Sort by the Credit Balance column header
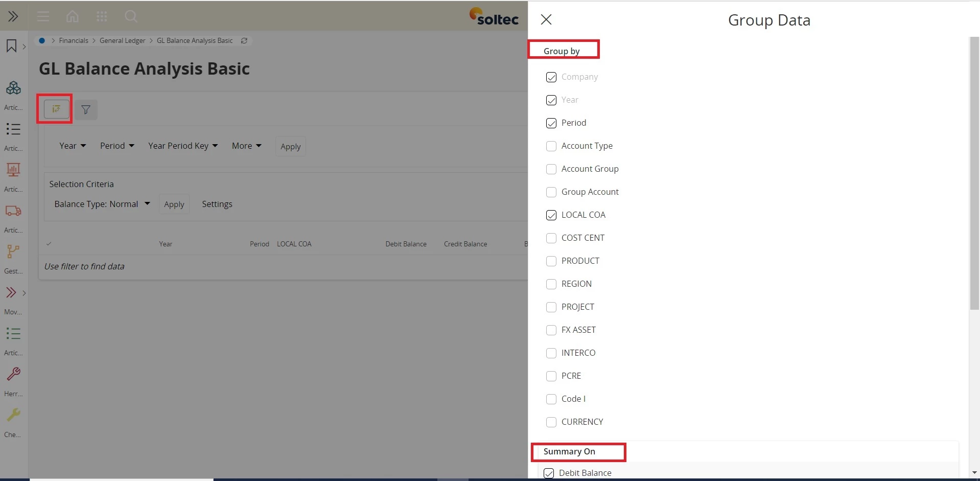The image size is (980, 481). [x=465, y=244]
